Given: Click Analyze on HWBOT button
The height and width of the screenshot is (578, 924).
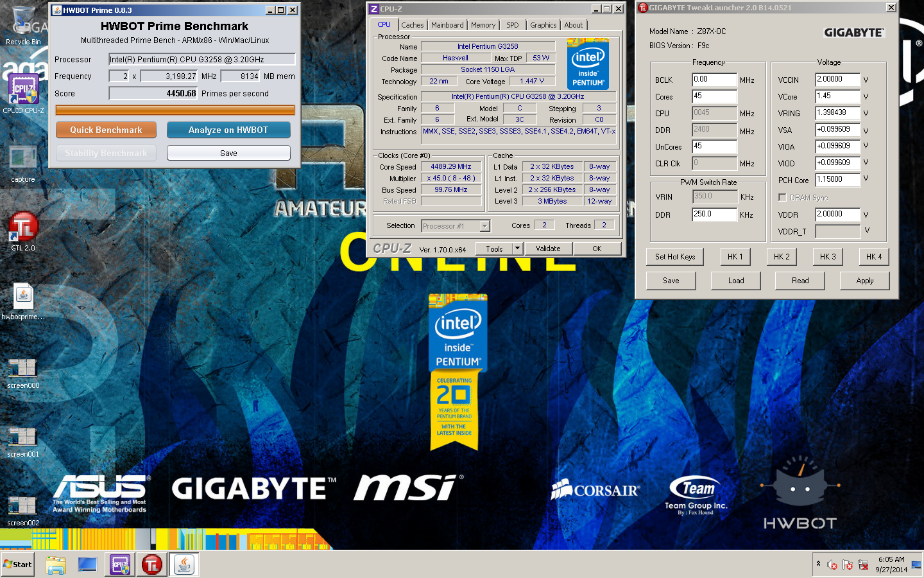Looking at the screenshot, I should click(x=228, y=130).
